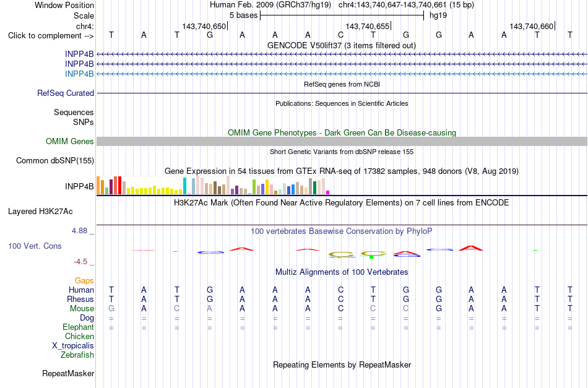Screen dimensions: 588x388
Task: Click the 143,740,660 position label
Action: click(x=532, y=26)
